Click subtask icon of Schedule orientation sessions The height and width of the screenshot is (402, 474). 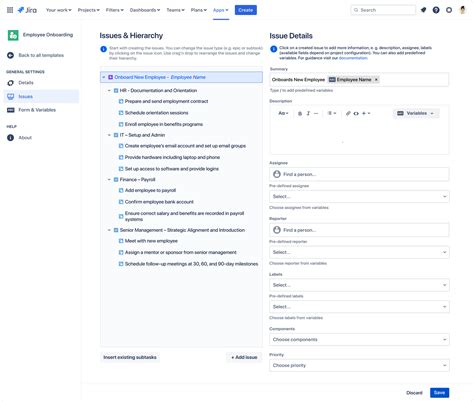click(121, 113)
